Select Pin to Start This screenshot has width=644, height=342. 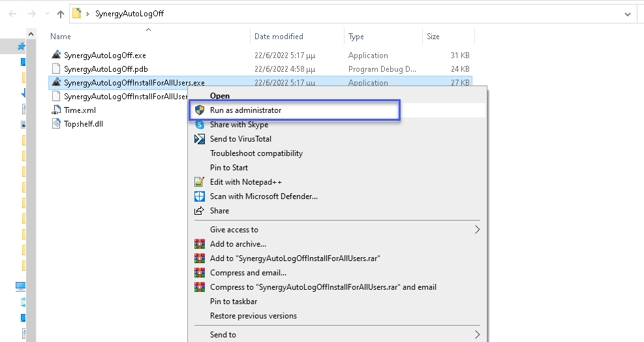click(229, 168)
